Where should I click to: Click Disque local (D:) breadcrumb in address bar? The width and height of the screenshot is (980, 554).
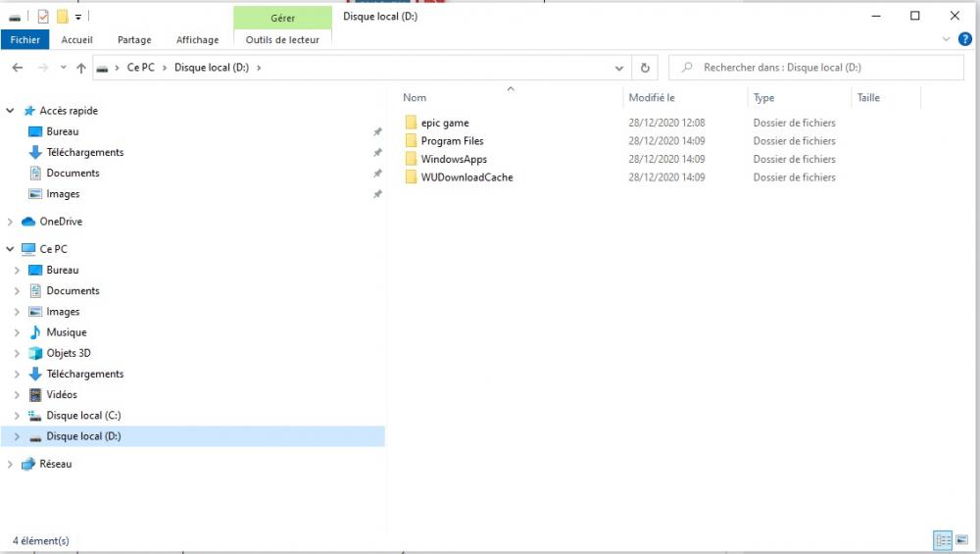coord(212,67)
